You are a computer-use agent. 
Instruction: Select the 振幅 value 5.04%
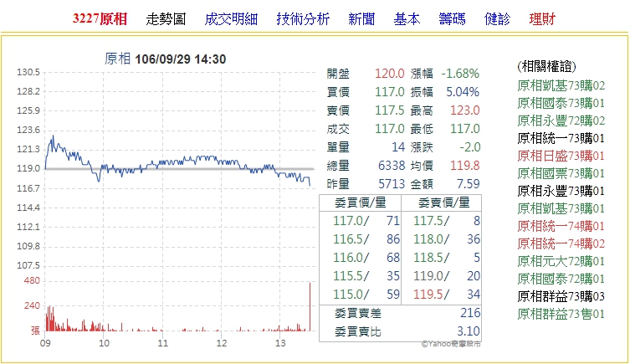(x=463, y=92)
